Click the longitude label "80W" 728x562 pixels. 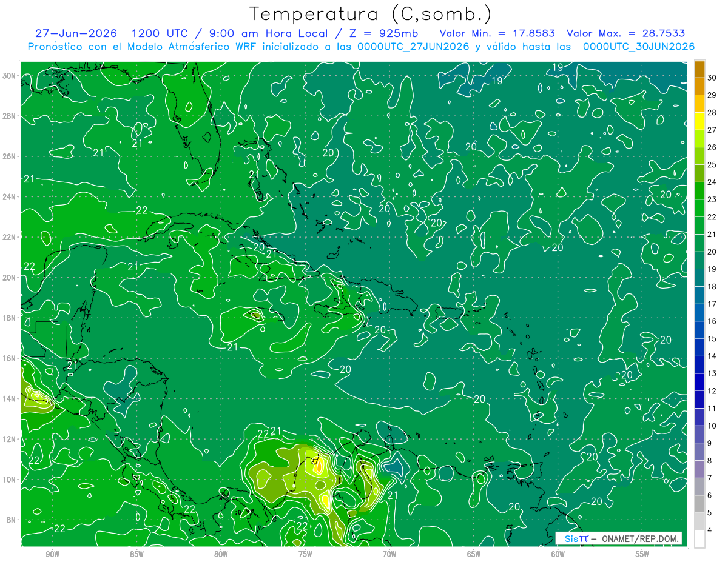tap(221, 555)
